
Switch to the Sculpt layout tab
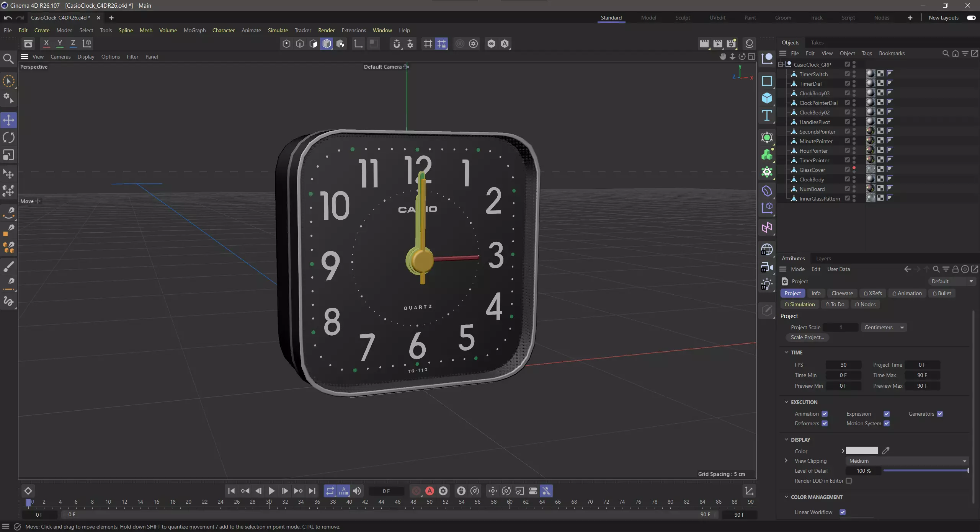pyautogui.click(x=683, y=18)
